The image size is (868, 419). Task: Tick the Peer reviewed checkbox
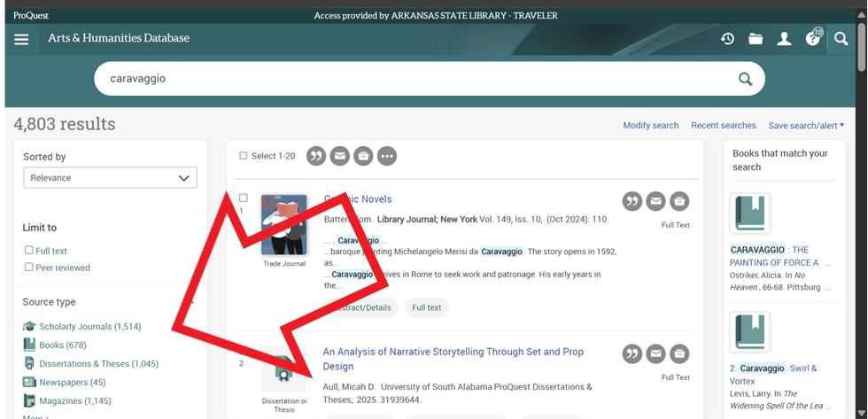(29, 268)
